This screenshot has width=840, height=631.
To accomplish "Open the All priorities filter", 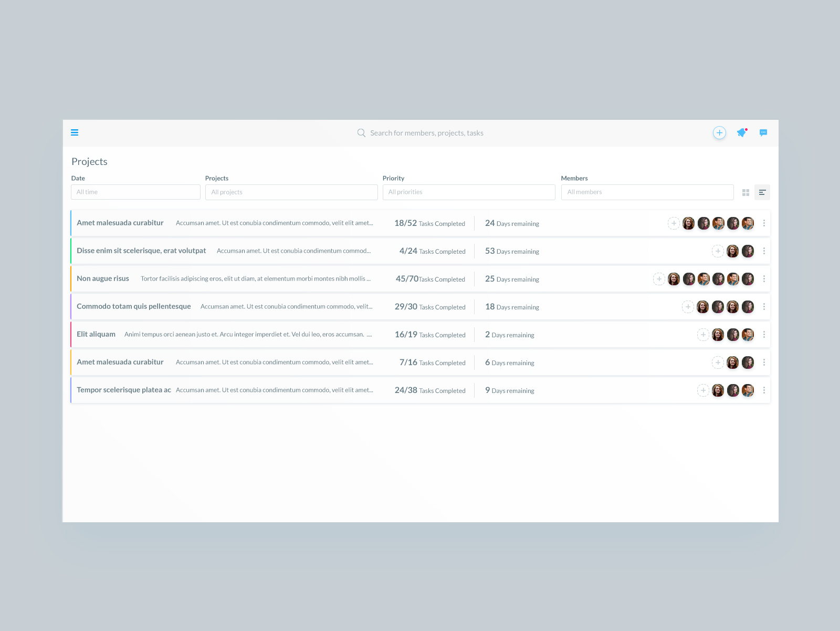I will 469,192.
